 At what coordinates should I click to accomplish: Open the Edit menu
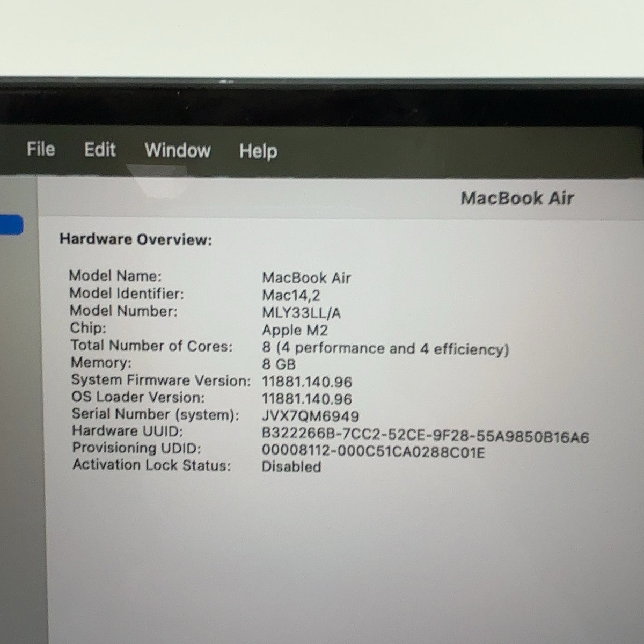pyautogui.click(x=100, y=150)
